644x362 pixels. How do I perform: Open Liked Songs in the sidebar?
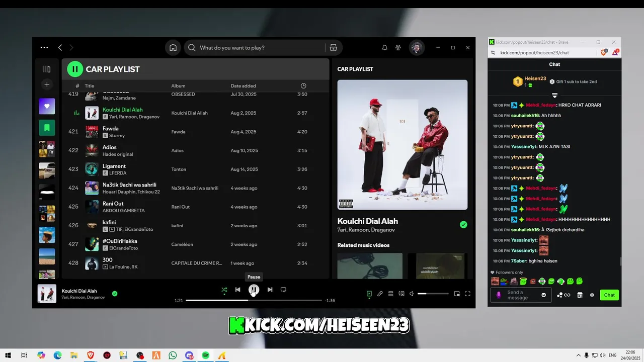coord(47,106)
